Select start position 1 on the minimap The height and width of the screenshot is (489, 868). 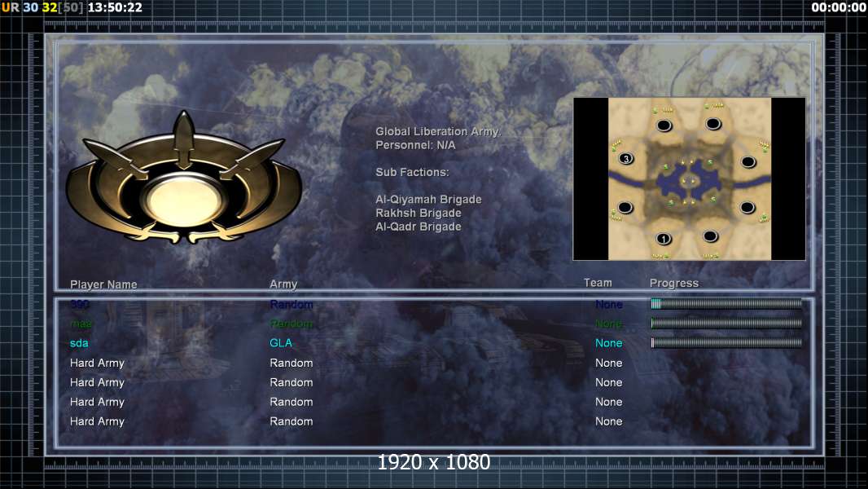click(663, 240)
